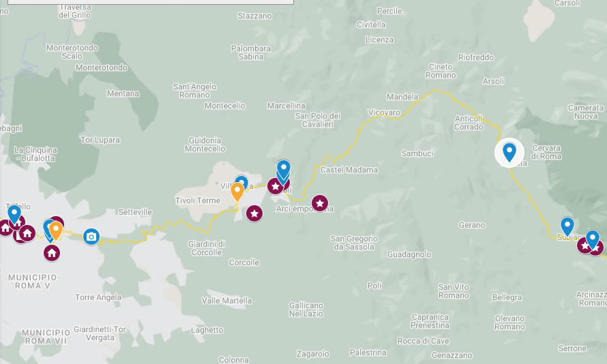Select the orange pin near Villa Adriana
The height and width of the screenshot is (364, 607).
coord(237,192)
